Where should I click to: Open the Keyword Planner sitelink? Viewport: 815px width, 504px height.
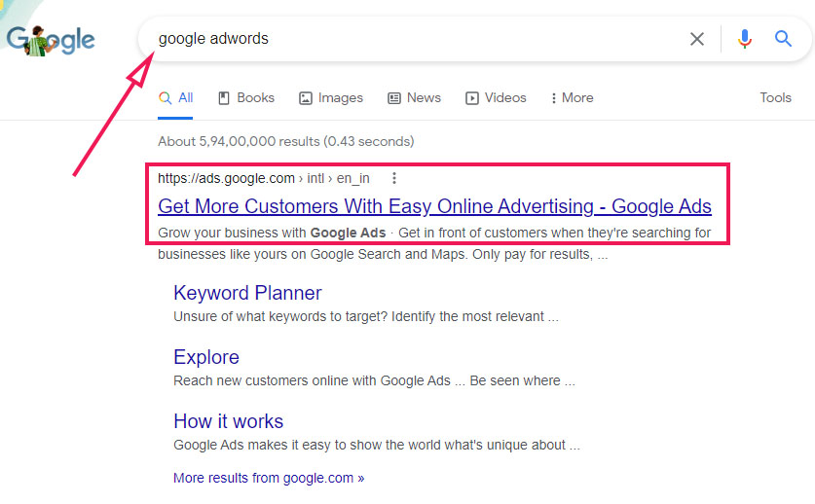pos(247,293)
